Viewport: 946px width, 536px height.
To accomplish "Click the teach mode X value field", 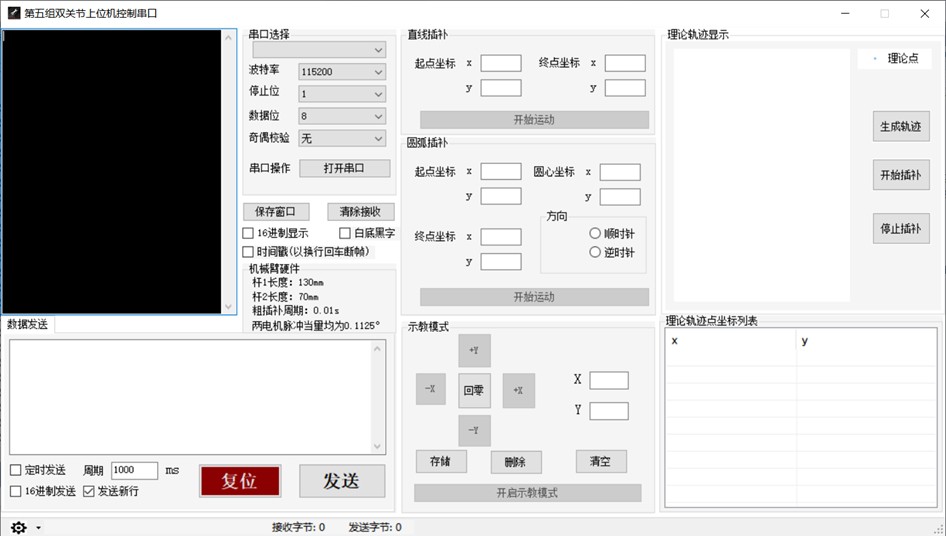I will click(609, 380).
